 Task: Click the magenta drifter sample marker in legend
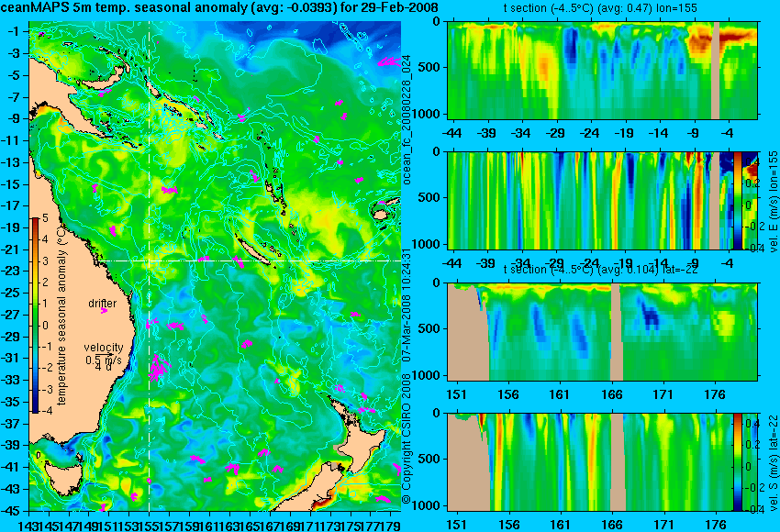click(104, 310)
